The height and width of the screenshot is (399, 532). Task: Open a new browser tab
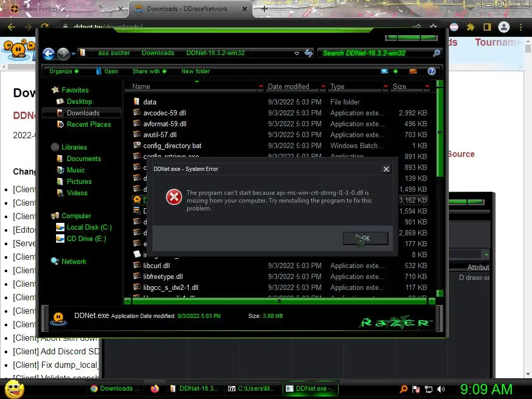(x=264, y=9)
